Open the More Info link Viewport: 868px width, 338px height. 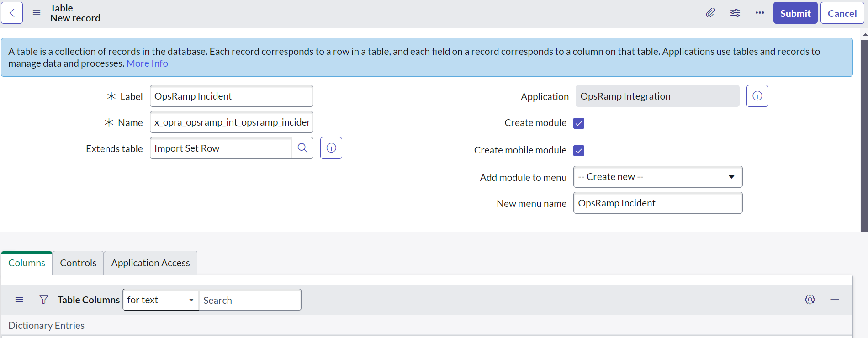pyautogui.click(x=147, y=63)
